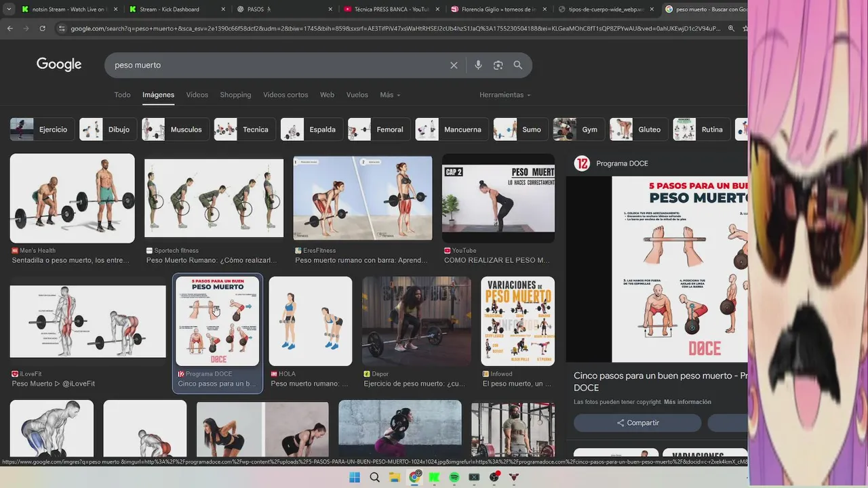868x488 pixels.
Task: Open the Kick app in the taskbar
Action: (434, 477)
